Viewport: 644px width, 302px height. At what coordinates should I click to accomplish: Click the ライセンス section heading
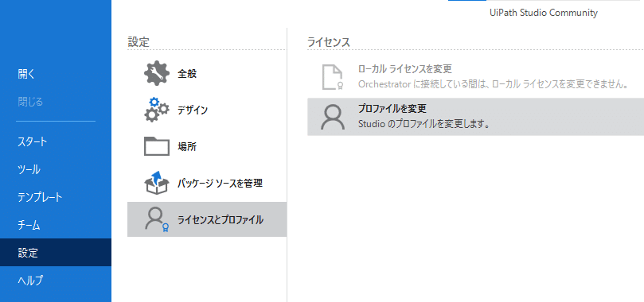329,42
